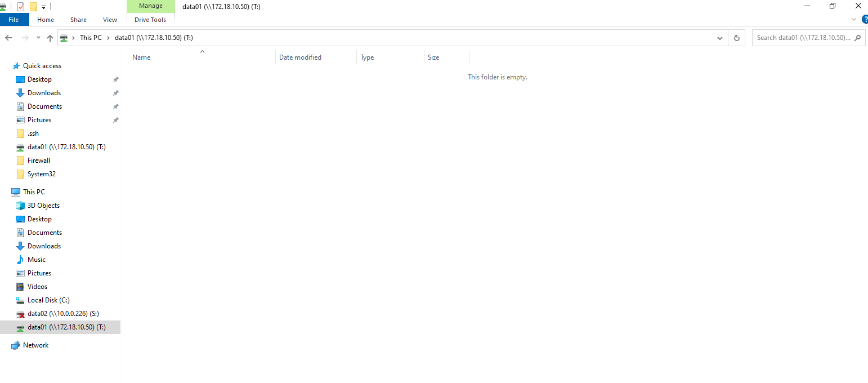Open the File ribbon tab
The height and width of the screenshot is (383, 868).
coord(14,20)
